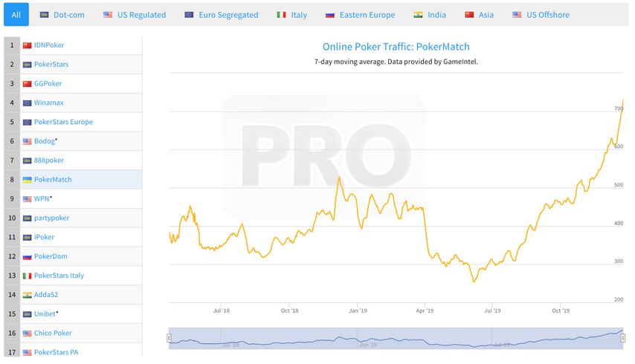Select the Eastern Europe tab

pyautogui.click(x=361, y=15)
